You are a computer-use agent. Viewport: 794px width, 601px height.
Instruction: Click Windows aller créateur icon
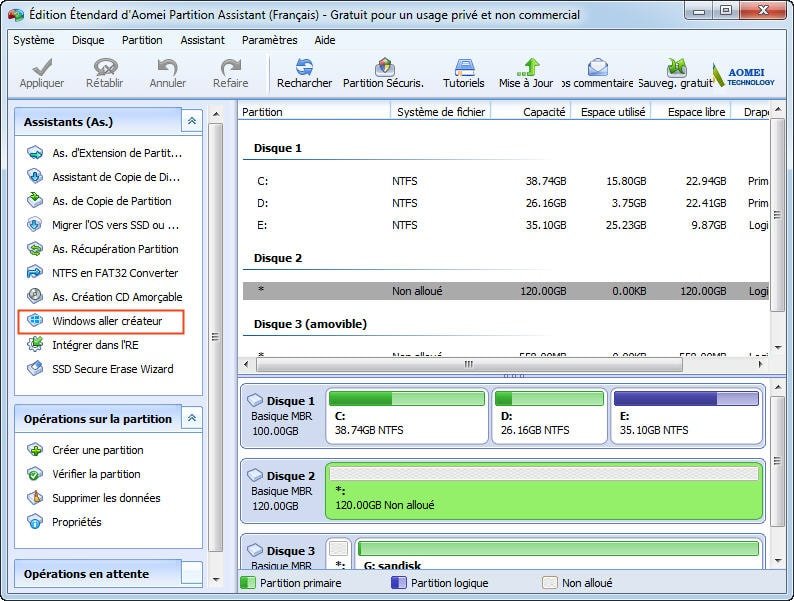point(35,320)
